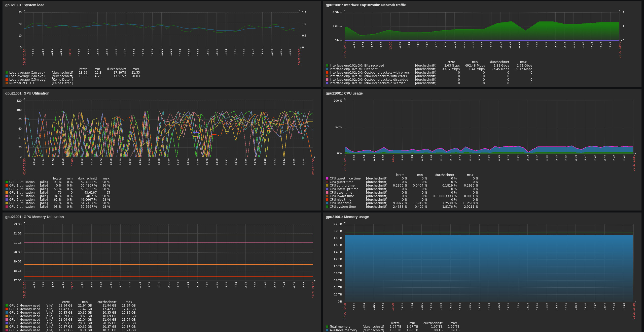Click the 'Available memory' legend label
The height and width of the screenshot is (332, 644).
[x=343, y=330]
